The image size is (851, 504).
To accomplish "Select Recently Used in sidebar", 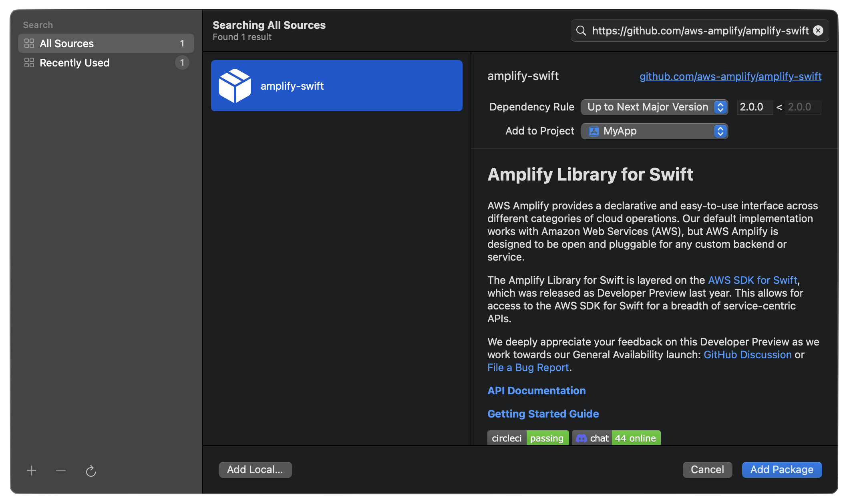I will [74, 63].
